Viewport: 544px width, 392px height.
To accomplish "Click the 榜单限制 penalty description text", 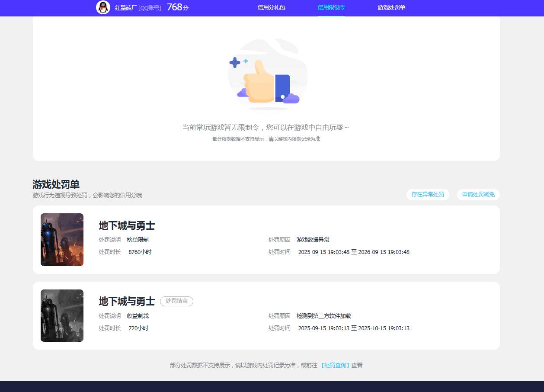I will pos(138,239).
